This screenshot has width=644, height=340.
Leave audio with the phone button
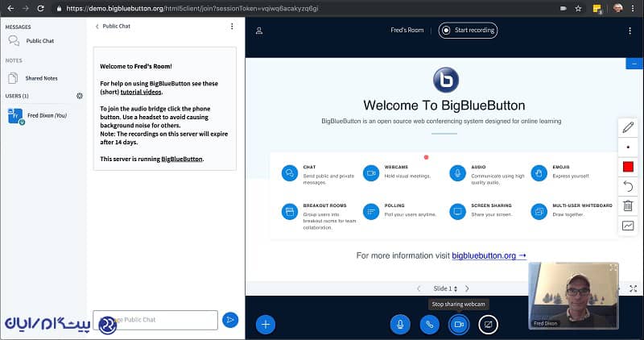click(x=430, y=325)
